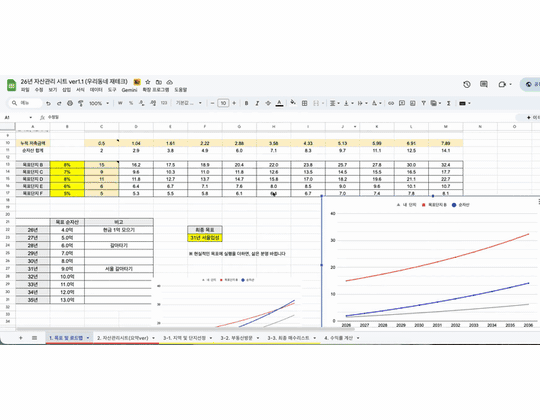Screen dimensions: 540x420
Task: Open the all sheets list
Action: coord(34,338)
